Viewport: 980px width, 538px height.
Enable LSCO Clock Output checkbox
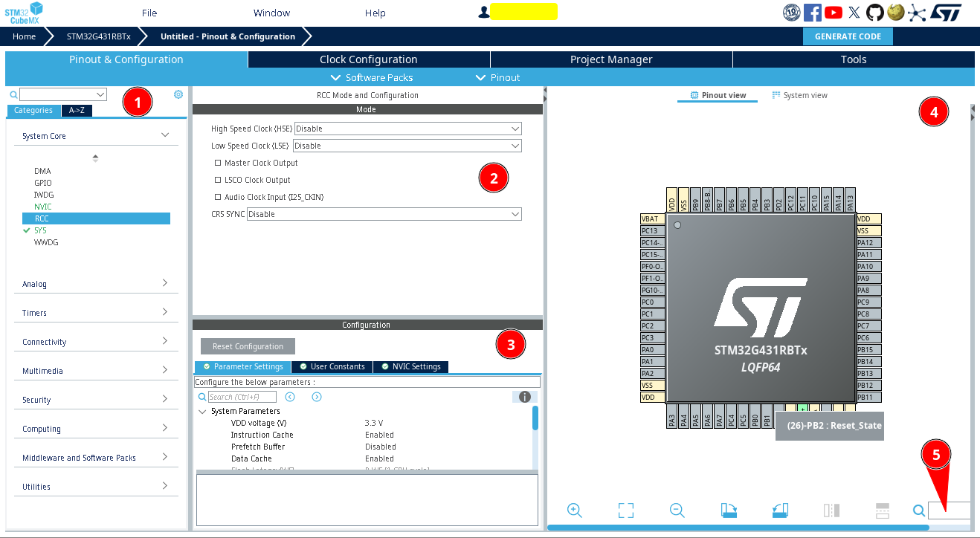218,180
